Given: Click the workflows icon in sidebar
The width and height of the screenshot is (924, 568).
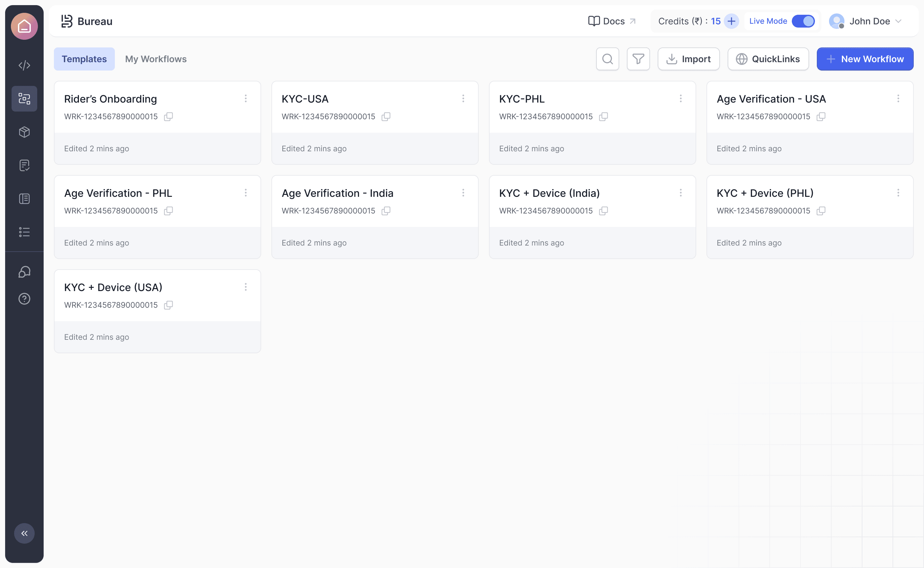Looking at the screenshot, I should (x=24, y=99).
